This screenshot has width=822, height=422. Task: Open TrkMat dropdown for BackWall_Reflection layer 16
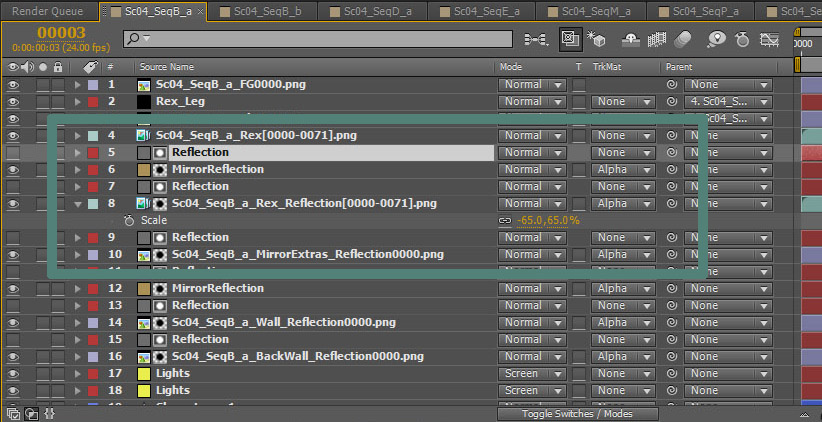(623, 356)
